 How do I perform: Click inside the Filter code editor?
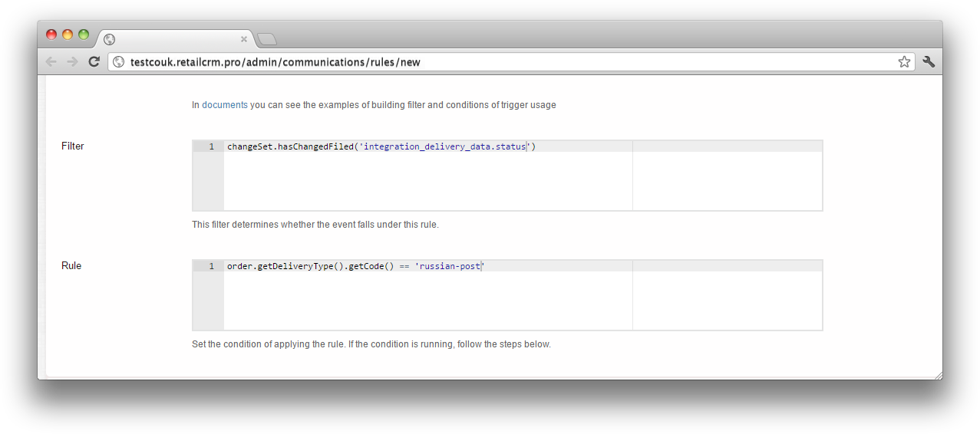[x=507, y=176]
